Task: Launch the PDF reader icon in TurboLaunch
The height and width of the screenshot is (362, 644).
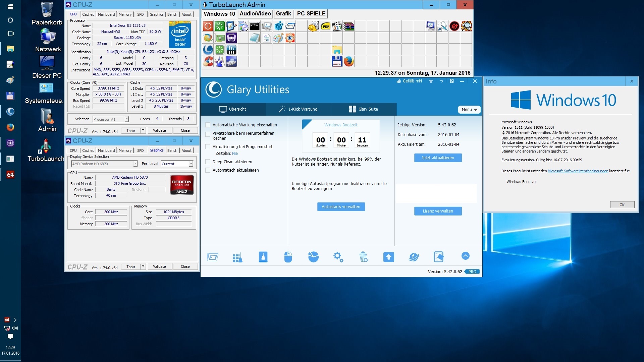Action: [x=325, y=26]
